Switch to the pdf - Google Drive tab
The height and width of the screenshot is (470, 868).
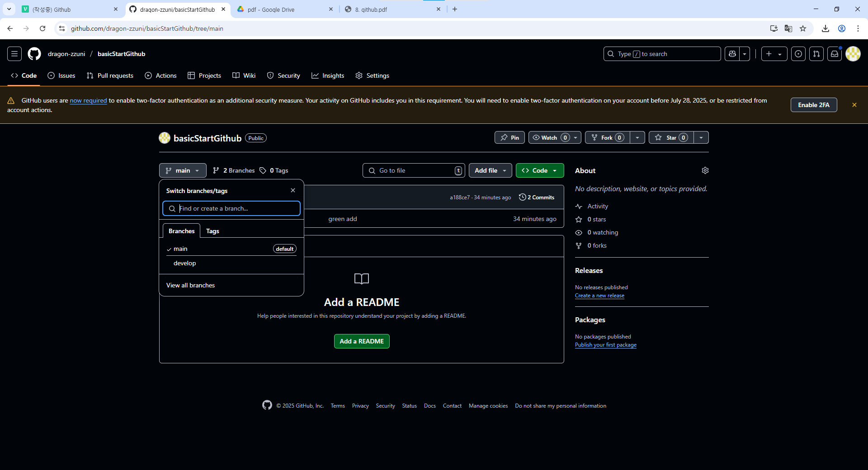click(285, 9)
